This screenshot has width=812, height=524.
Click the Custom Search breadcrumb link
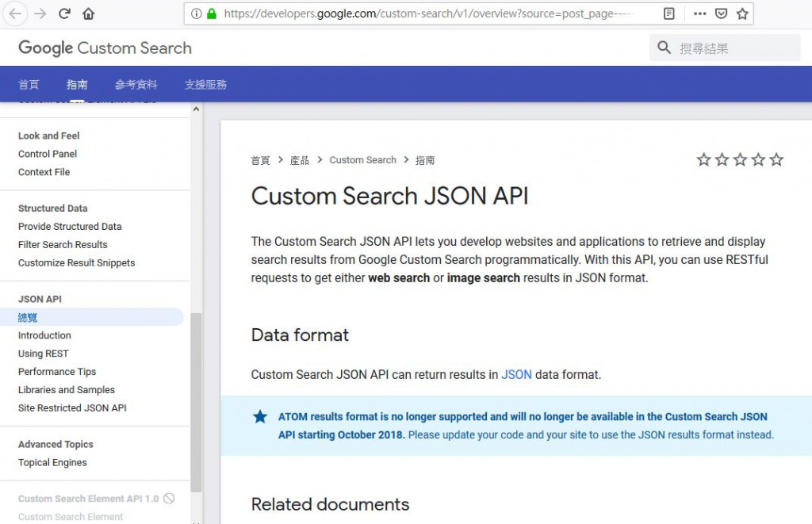click(363, 160)
